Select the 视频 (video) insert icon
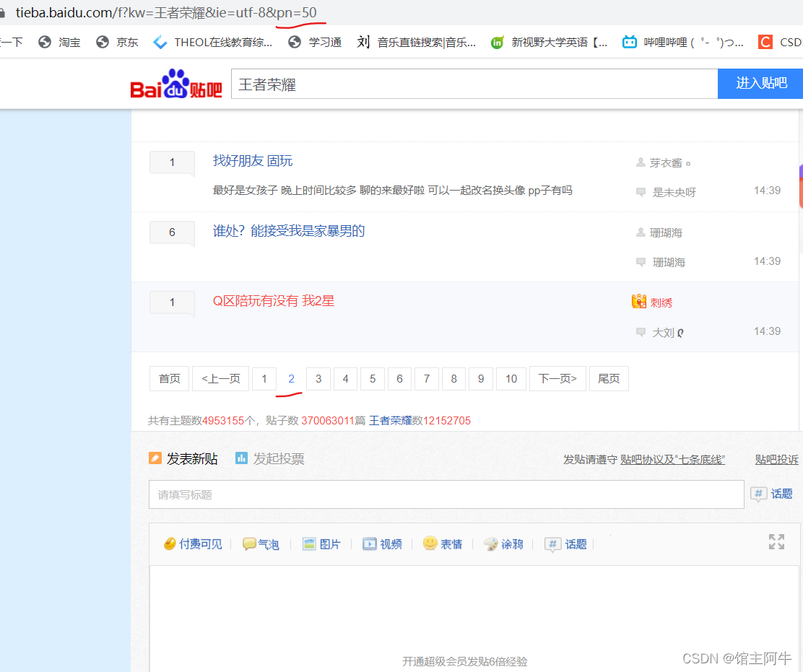Screen dimensions: 803x672 (370, 544)
